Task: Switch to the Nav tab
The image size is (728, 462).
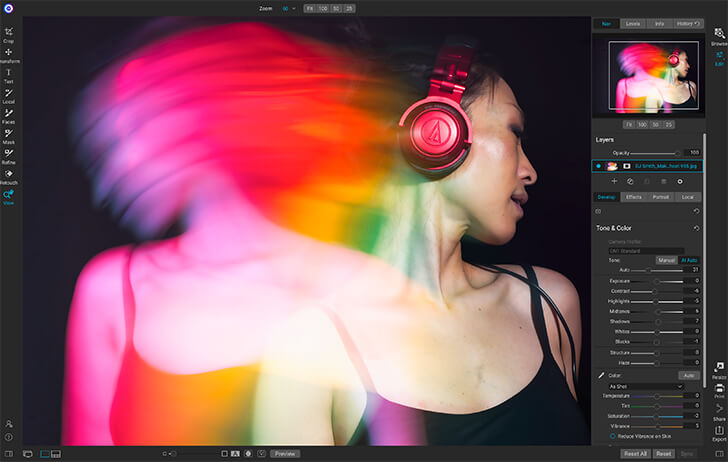Action: [606, 24]
